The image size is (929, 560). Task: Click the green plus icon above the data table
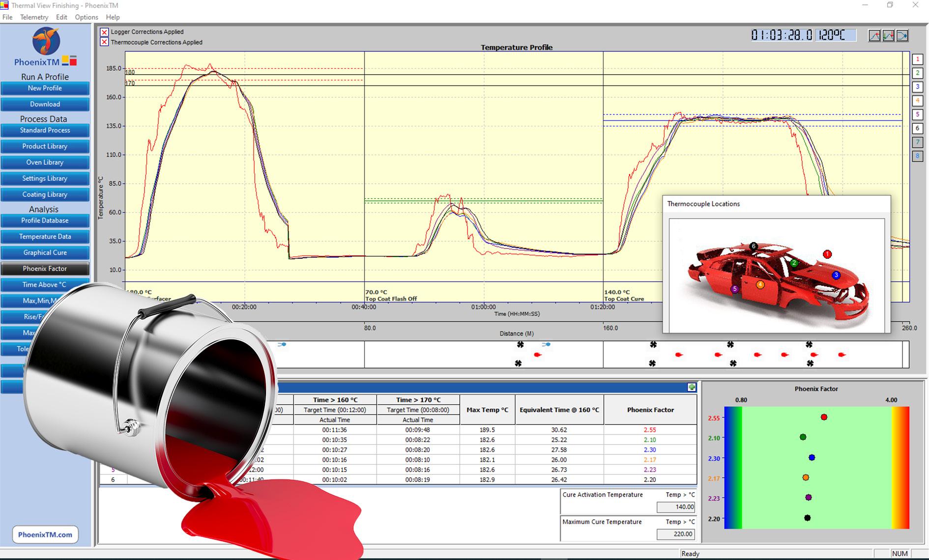click(x=692, y=388)
